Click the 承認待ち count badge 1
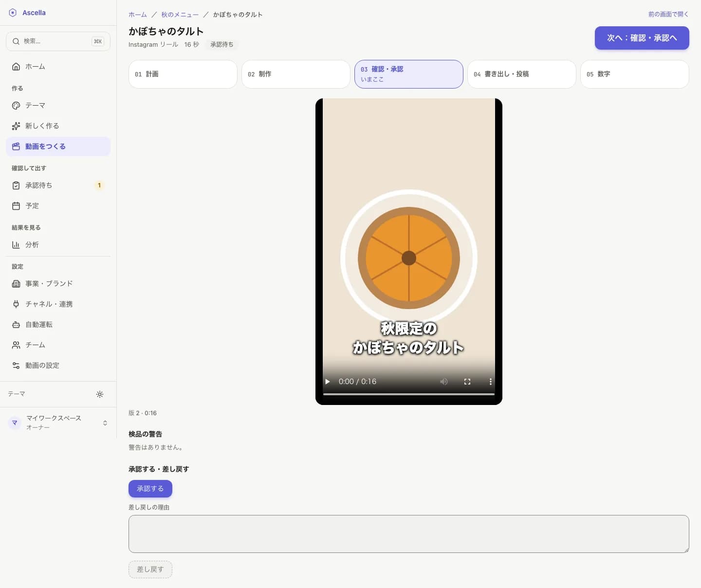Viewport: 701px width, 588px height. (99, 185)
